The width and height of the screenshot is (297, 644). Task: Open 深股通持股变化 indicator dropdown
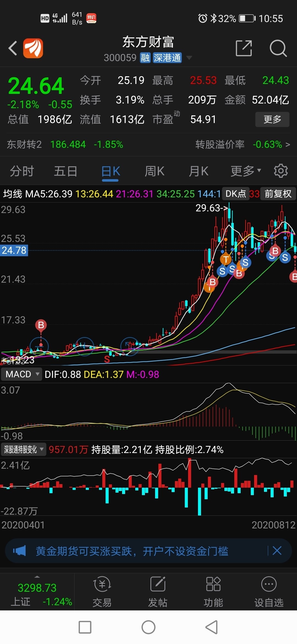pyautogui.click(x=23, y=449)
